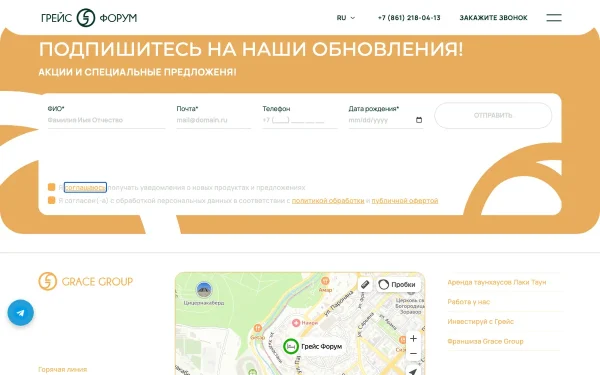Expand the RU language dropdown
Viewport: 600px width, 375px height.
click(x=346, y=18)
